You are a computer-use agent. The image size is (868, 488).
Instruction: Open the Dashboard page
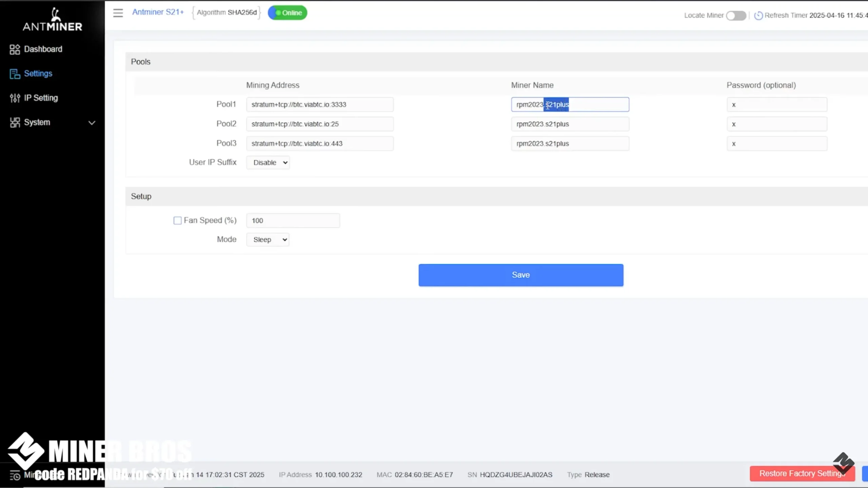tap(43, 49)
